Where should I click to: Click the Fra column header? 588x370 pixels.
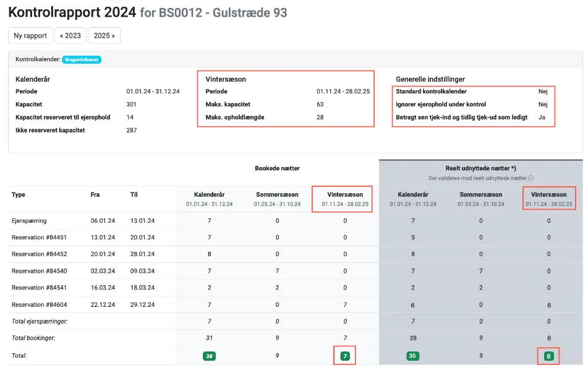(x=95, y=194)
